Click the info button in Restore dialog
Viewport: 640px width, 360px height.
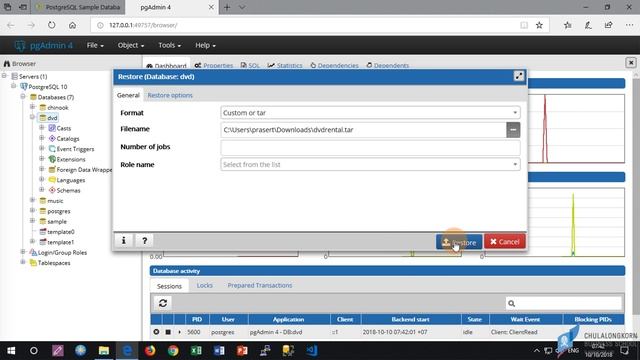pyautogui.click(x=124, y=241)
